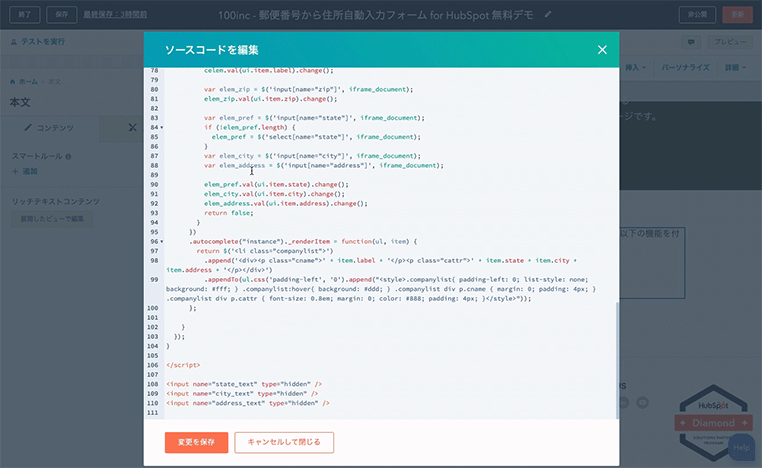Show info tooltip next to スマートルール
The image size is (762, 468).
coord(68,156)
